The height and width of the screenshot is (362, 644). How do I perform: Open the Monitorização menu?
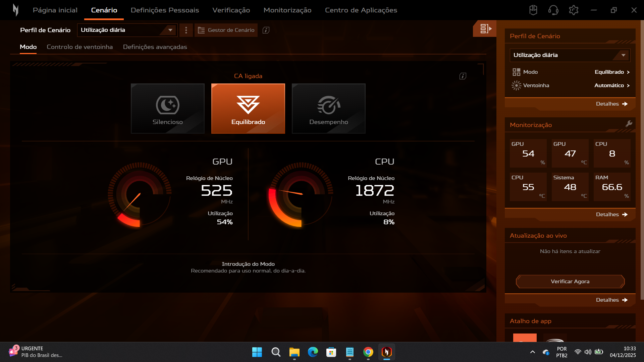(x=287, y=10)
